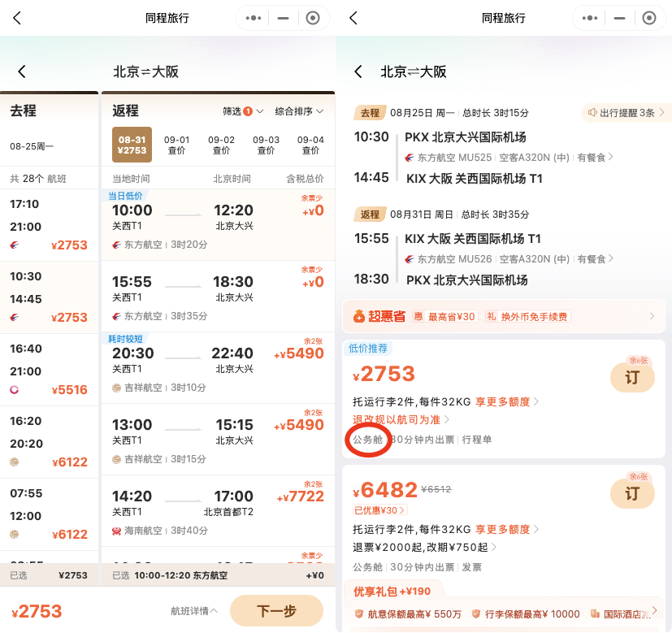Click the 礼 badge before 换外币免手续费
672x633 pixels.
(491, 317)
